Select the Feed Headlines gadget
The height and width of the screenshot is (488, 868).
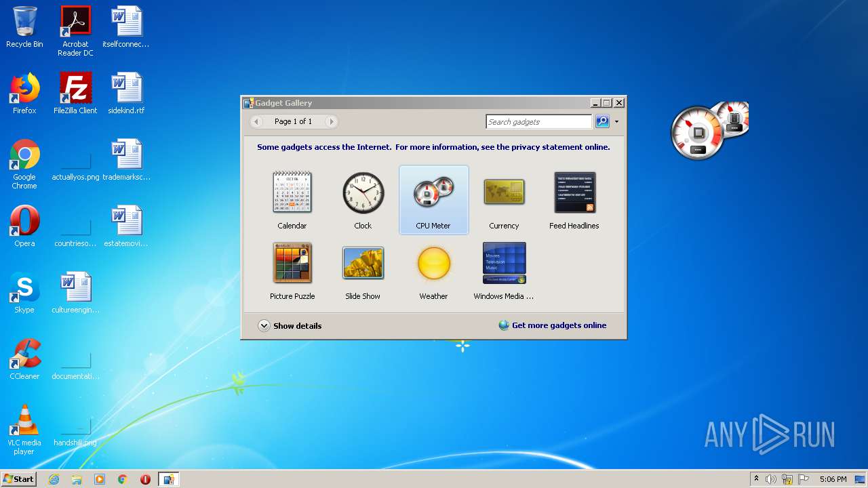[x=574, y=200]
